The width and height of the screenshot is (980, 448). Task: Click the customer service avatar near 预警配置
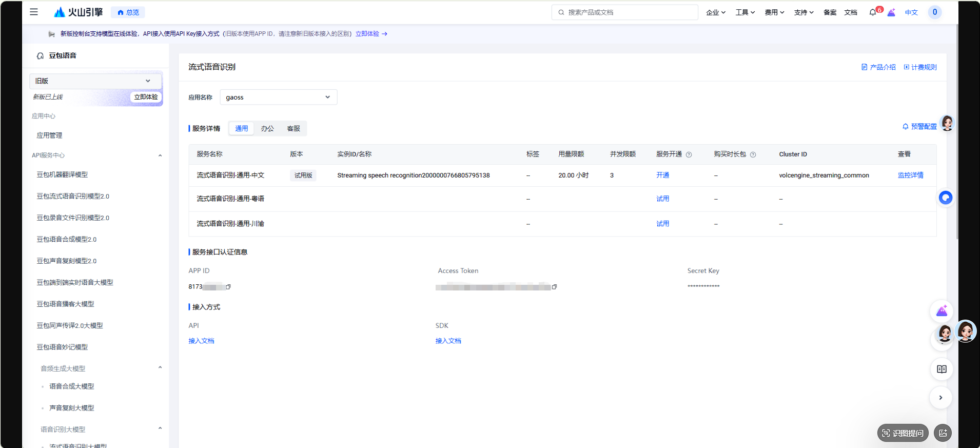(x=947, y=123)
